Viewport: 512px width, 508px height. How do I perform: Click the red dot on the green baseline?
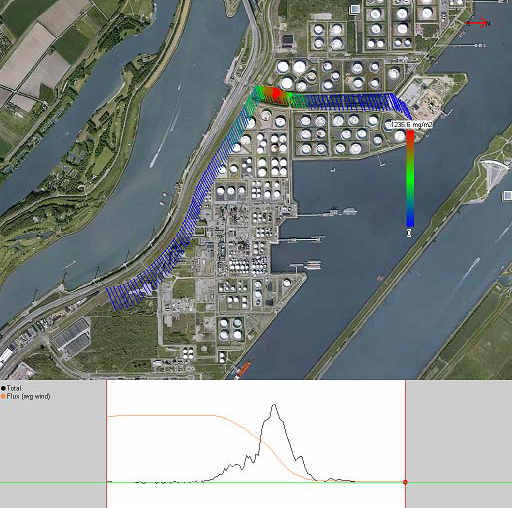pyautogui.click(x=405, y=482)
